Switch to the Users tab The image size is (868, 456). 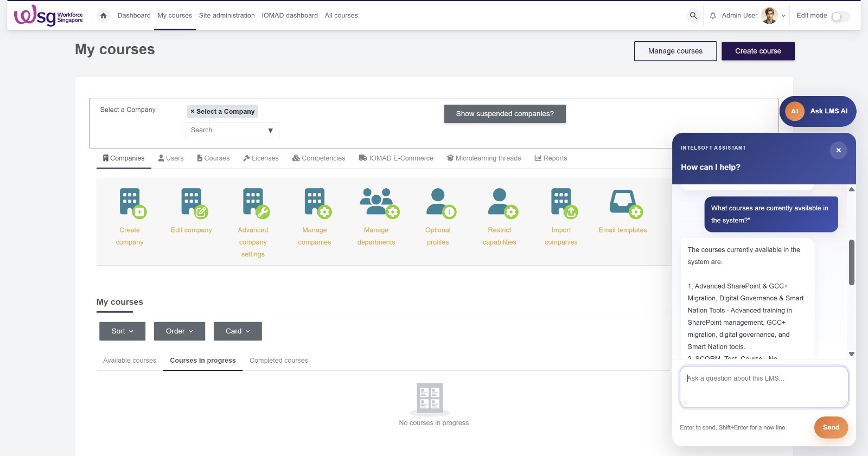tap(171, 158)
